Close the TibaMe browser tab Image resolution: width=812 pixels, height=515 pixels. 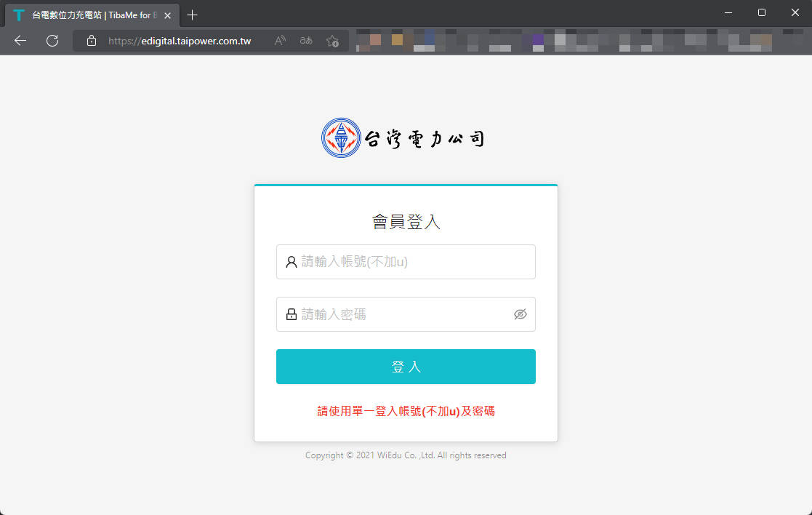[167, 15]
